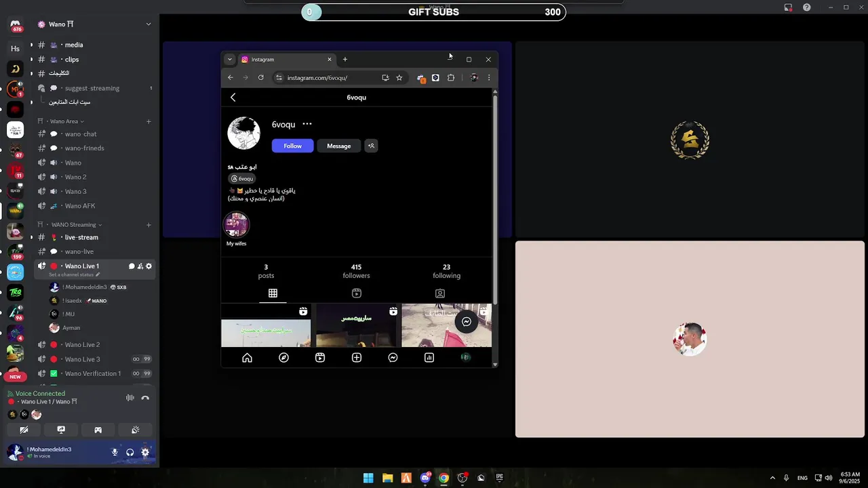
Task: Open Chrome tab search dropdown
Action: click(229, 60)
